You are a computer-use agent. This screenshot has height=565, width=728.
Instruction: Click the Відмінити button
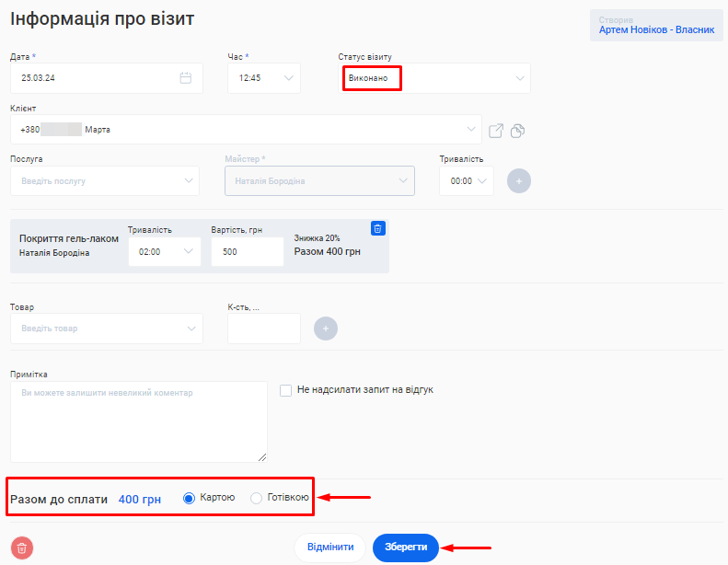330,548
